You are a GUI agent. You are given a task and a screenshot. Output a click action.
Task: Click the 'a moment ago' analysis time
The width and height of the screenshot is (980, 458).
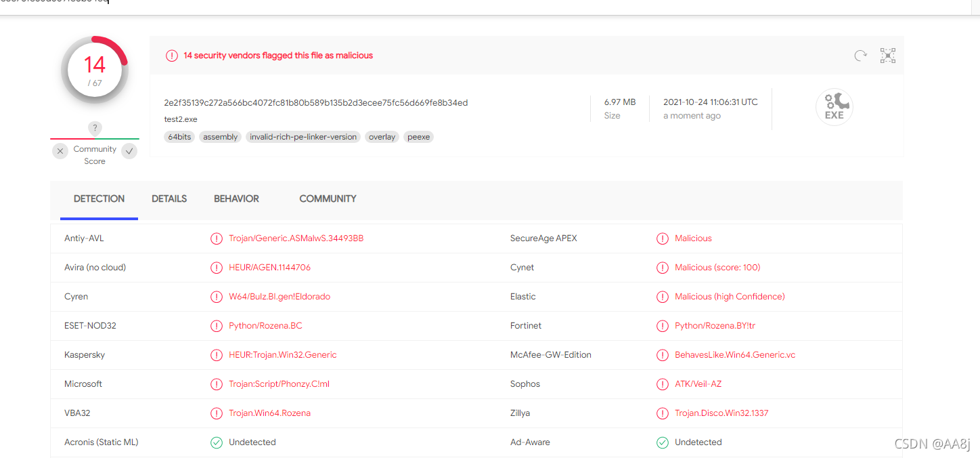(692, 116)
